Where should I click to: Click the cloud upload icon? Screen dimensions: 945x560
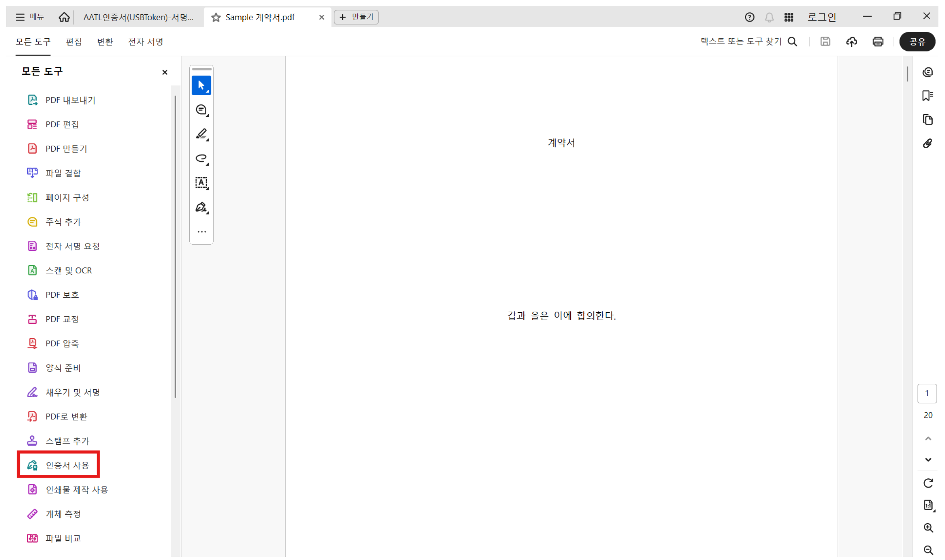[x=852, y=42]
